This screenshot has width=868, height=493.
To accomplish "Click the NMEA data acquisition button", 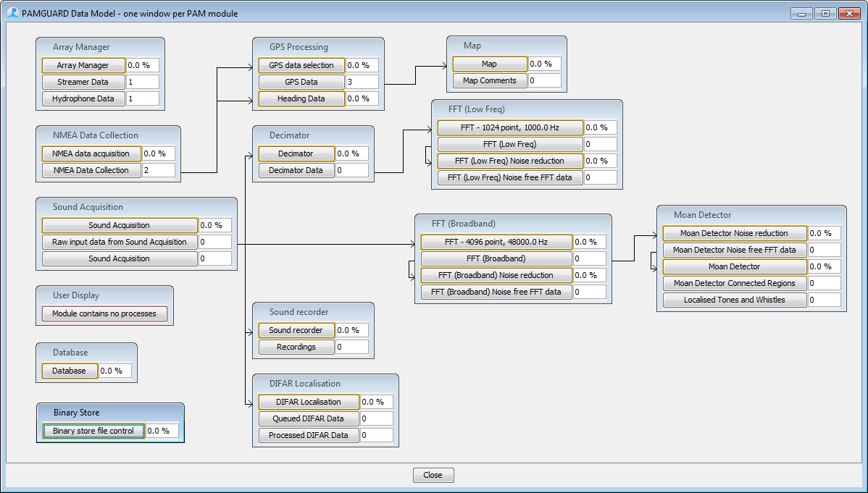I will pos(91,153).
